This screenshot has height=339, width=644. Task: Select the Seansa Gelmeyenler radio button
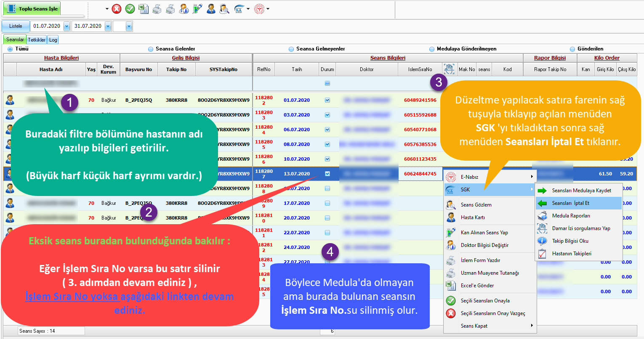coord(291,49)
